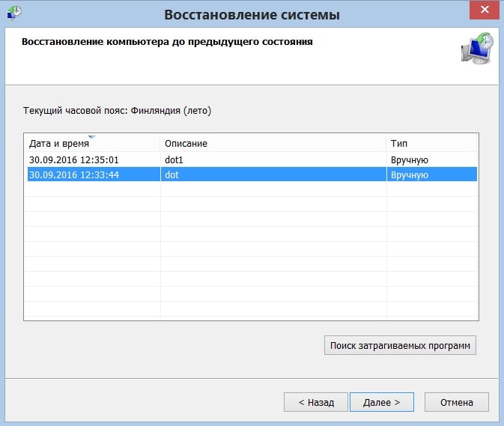The width and height of the screenshot is (504, 426).
Task: Cancel with the Отмена button
Action: 456,402
